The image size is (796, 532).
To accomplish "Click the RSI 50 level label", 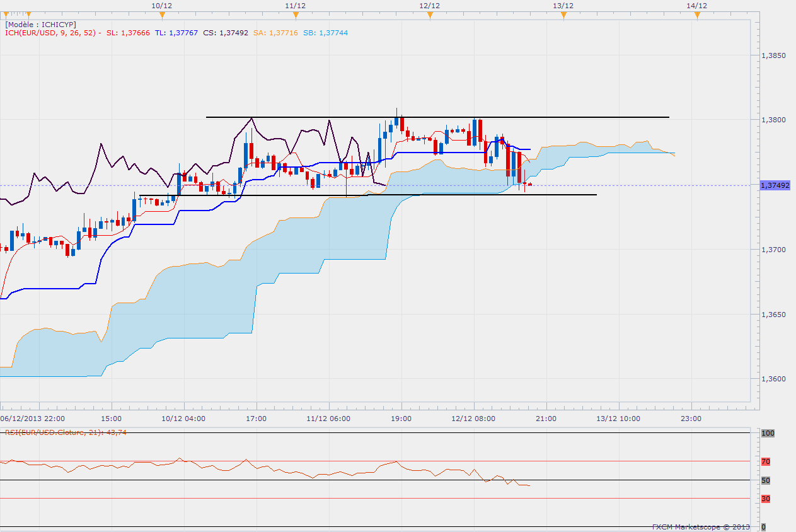I will [766, 481].
